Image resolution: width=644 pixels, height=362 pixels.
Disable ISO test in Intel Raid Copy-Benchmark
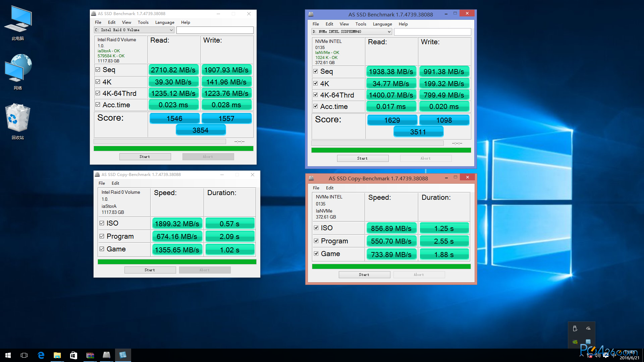pyautogui.click(x=102, y=223)
